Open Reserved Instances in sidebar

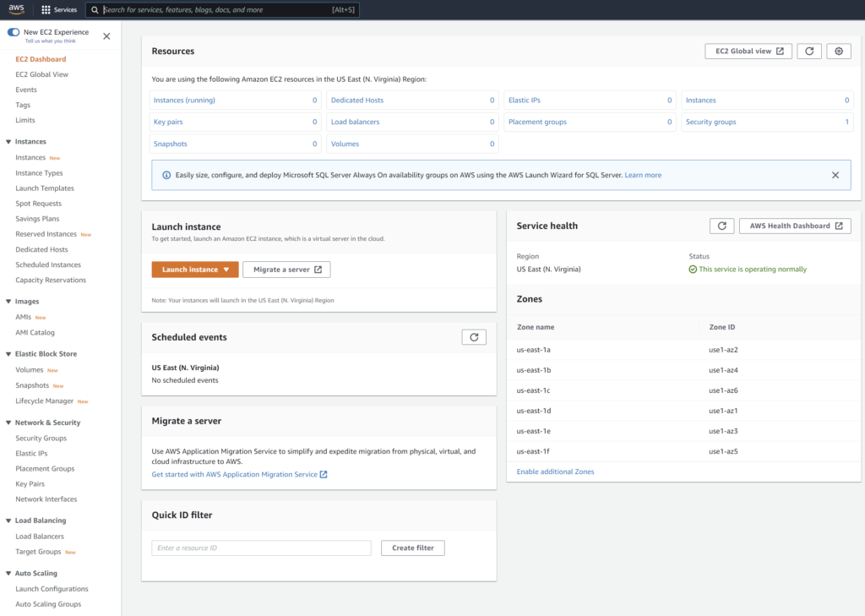pyautogui.click(x=46, y=234)
